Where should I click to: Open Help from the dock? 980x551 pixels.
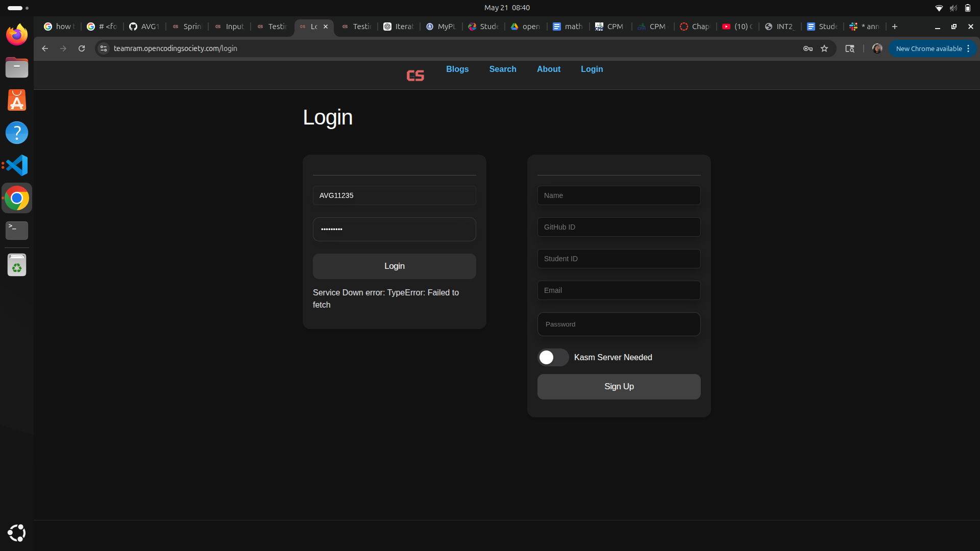tap(17, 133)
